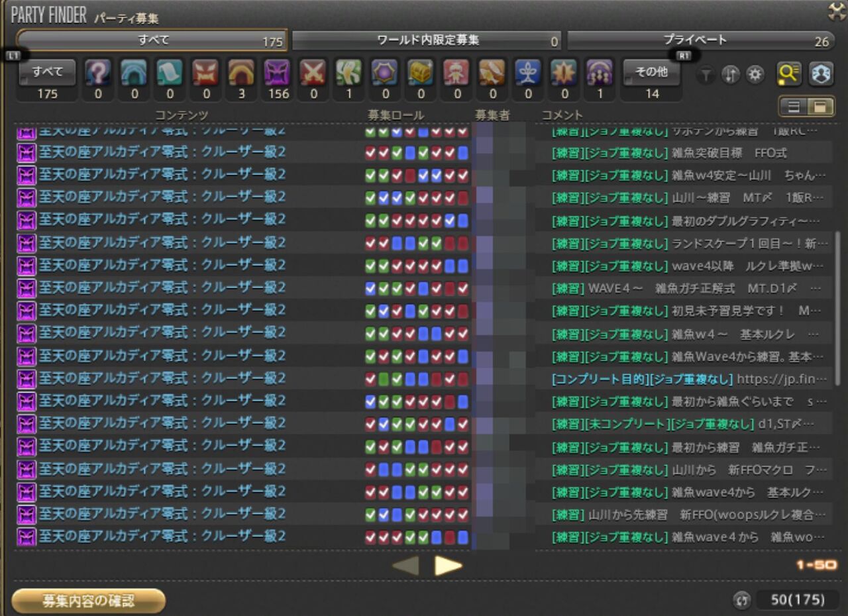Screen dimensions: 848x616
Task: Select the pink figure category icon
Action: [x=456, y=73]
